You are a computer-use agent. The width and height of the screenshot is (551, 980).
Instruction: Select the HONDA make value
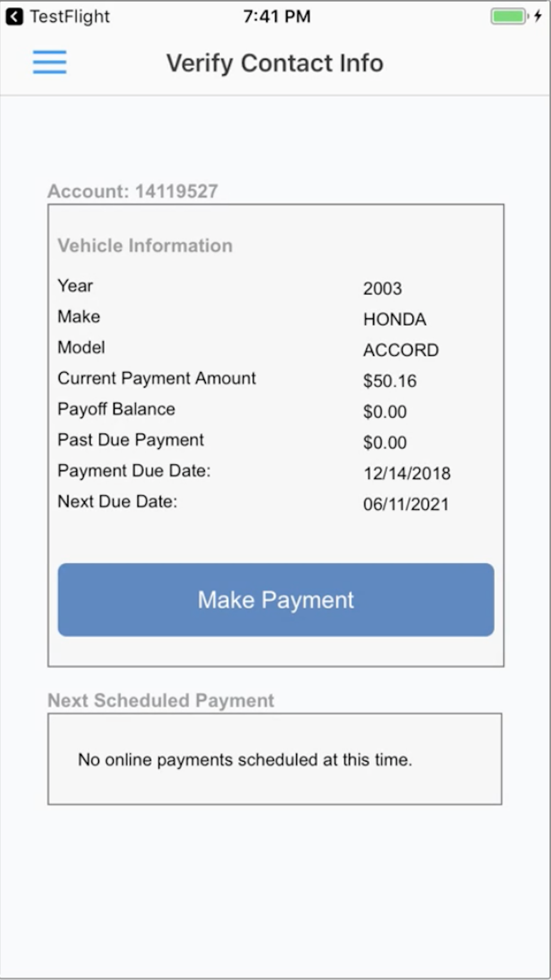395,319
